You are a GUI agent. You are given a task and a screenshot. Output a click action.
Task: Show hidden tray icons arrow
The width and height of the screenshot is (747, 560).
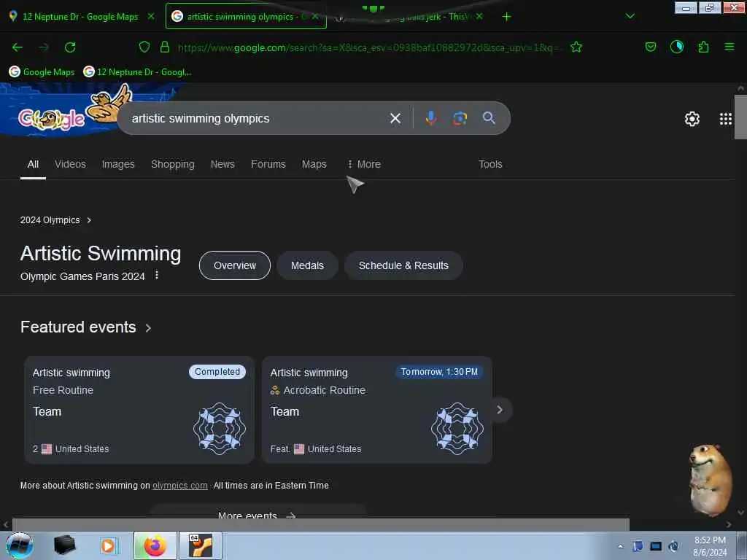[x=620, y=546]
